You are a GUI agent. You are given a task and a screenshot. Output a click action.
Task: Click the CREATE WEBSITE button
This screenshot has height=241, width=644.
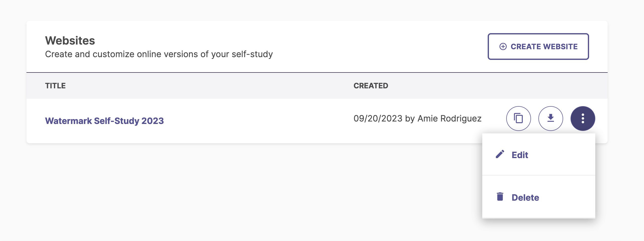(x=538, y=47)
